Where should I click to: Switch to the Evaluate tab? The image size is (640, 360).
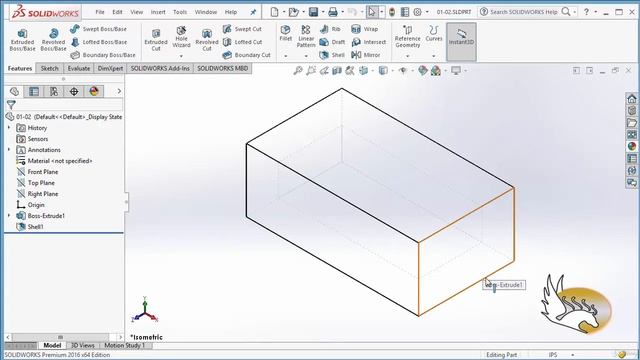coord(79,69)
